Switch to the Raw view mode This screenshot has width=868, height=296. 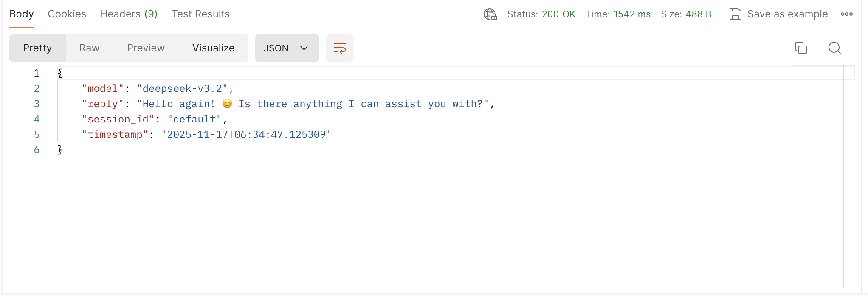tap(89, 48)
